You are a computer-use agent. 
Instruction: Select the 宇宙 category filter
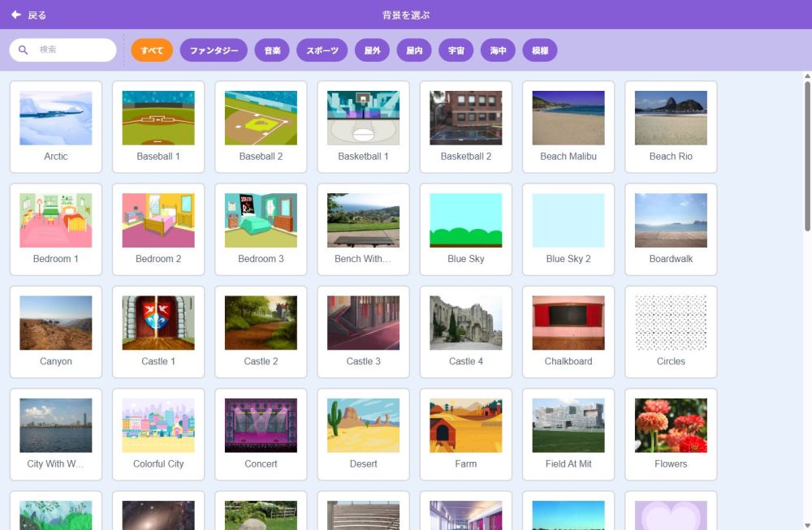[x=456, y=50]
